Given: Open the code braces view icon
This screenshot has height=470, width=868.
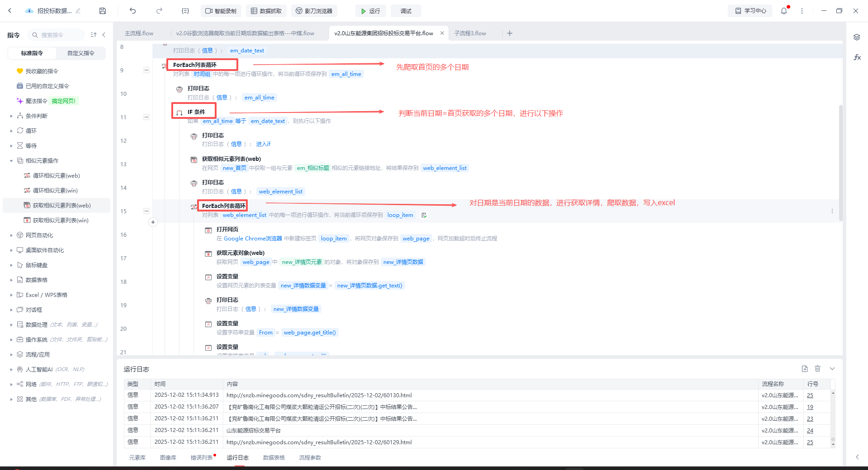Looking at the screenshot, I should point(185,11).
